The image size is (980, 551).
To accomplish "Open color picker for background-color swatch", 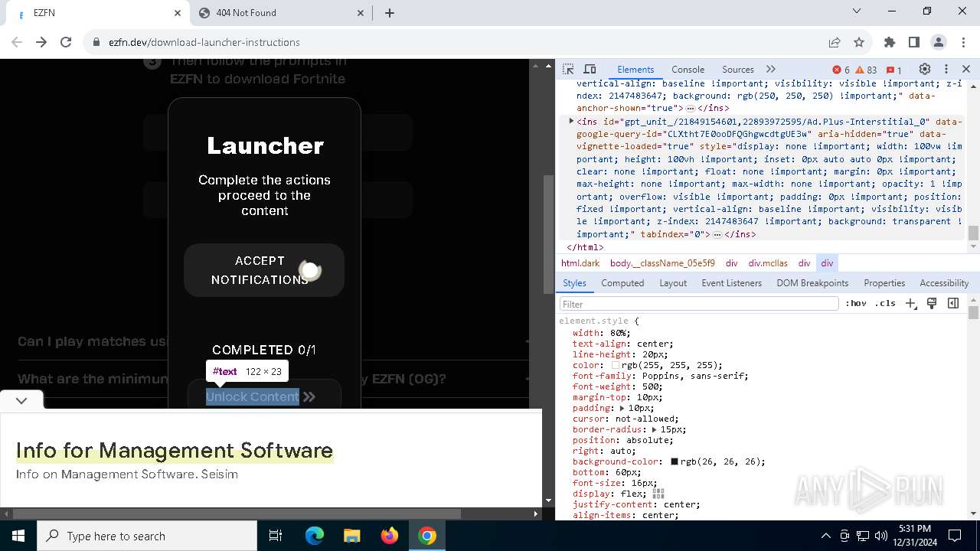I will [675, 462].
